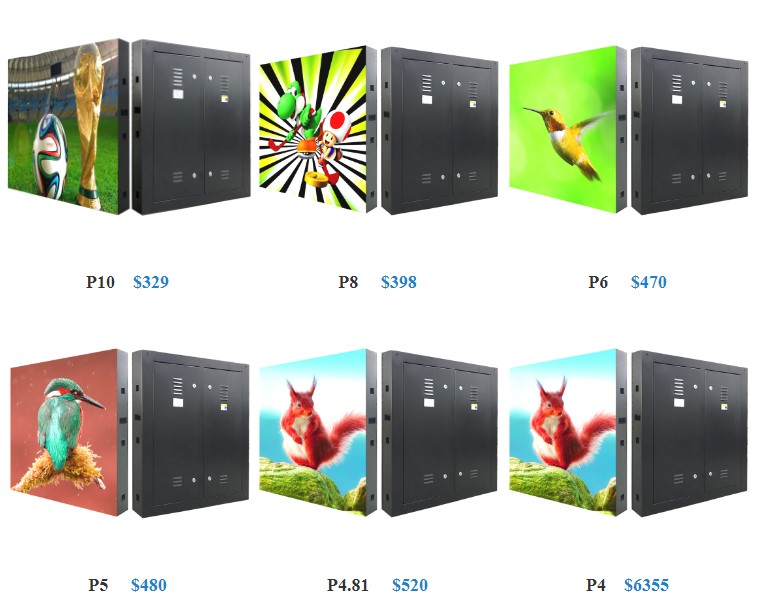
Task: Select the P5 cabinet back panel image
Action: (191, 434)
